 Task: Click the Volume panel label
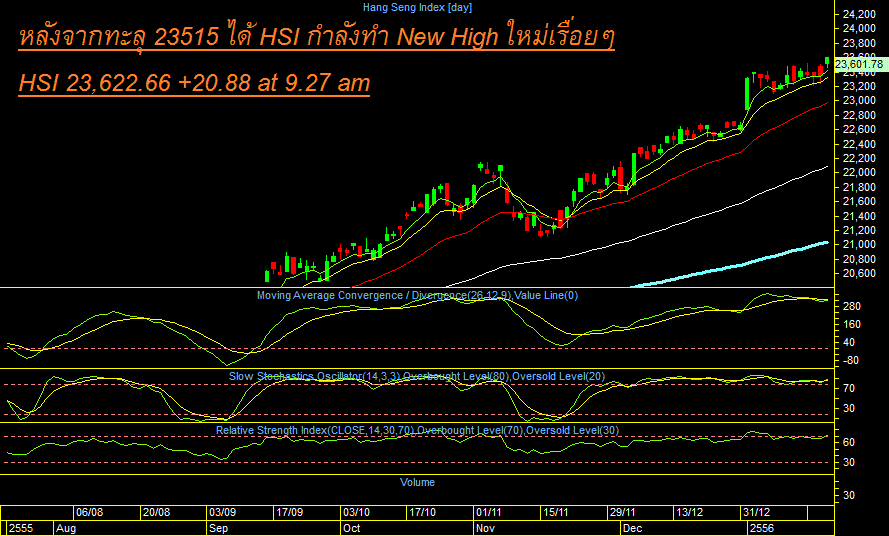click(417, 482)
